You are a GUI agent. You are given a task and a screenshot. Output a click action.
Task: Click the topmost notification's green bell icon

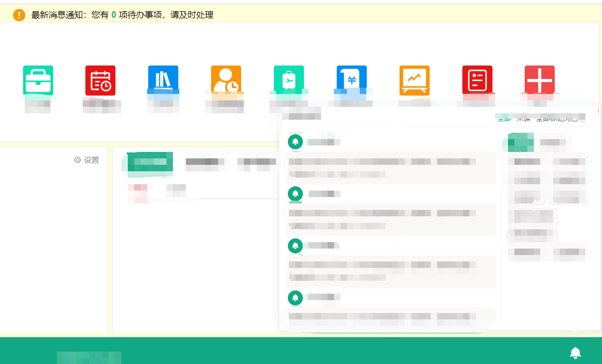tap(295, 142)
